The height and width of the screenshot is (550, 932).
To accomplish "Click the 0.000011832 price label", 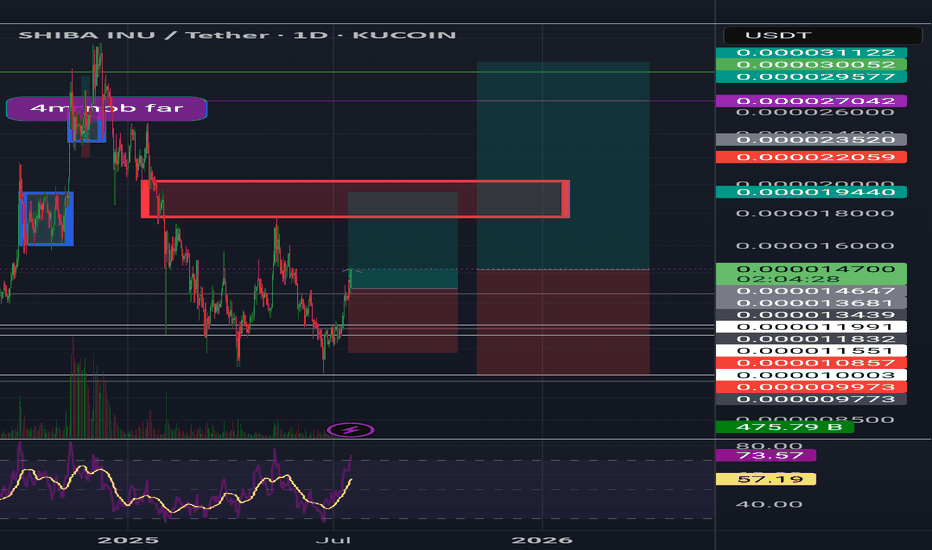I will 811,339.
